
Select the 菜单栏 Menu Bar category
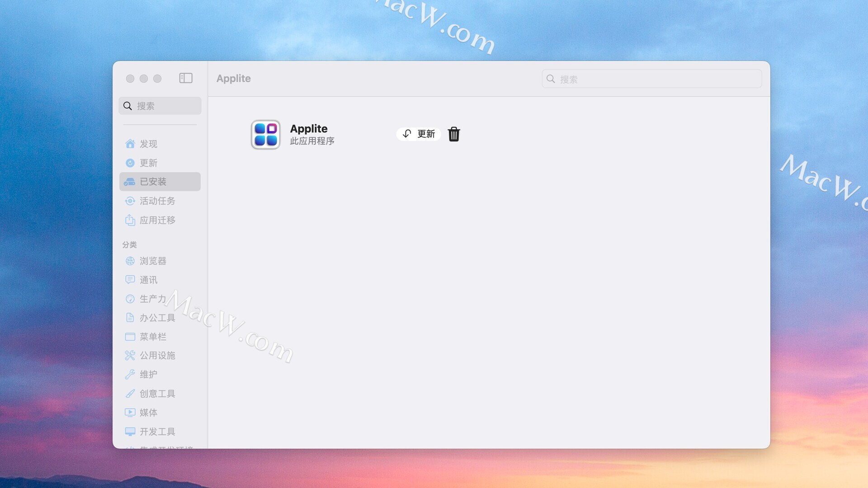click(x=153, y=337)
